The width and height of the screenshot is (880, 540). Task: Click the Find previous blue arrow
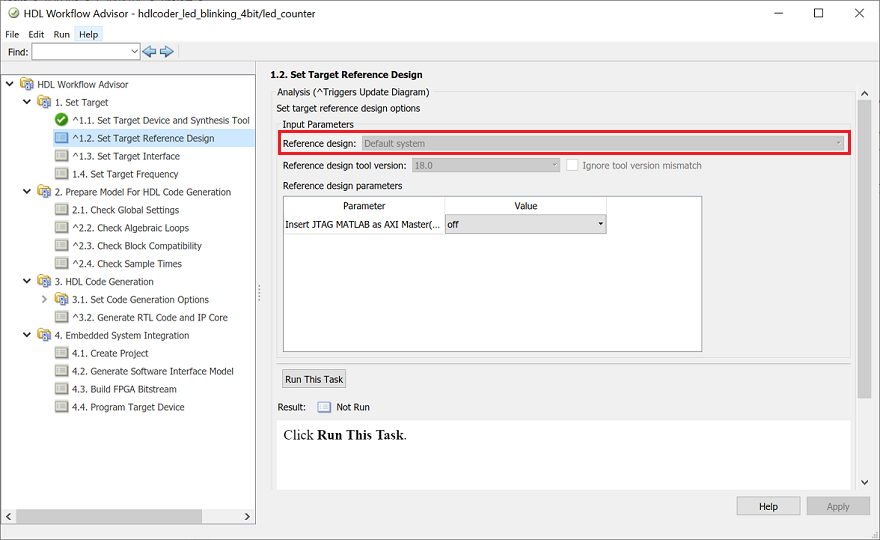point(149,52)
